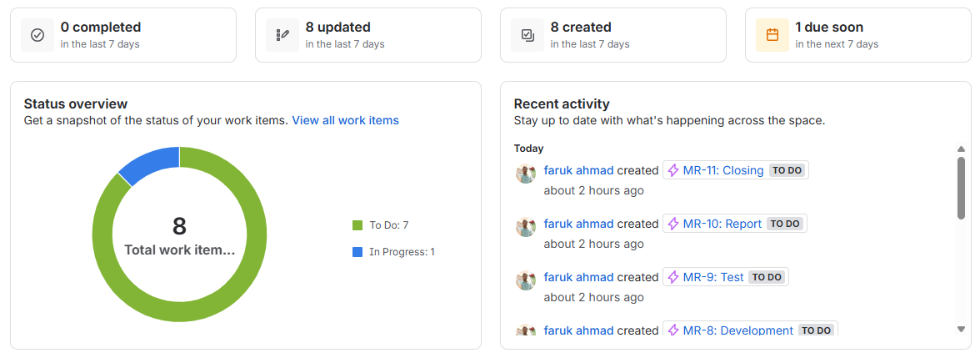This screenshot has width=980, height=358.
Task: Open work item MR-10: Report
Action: [x=722, y=224]
